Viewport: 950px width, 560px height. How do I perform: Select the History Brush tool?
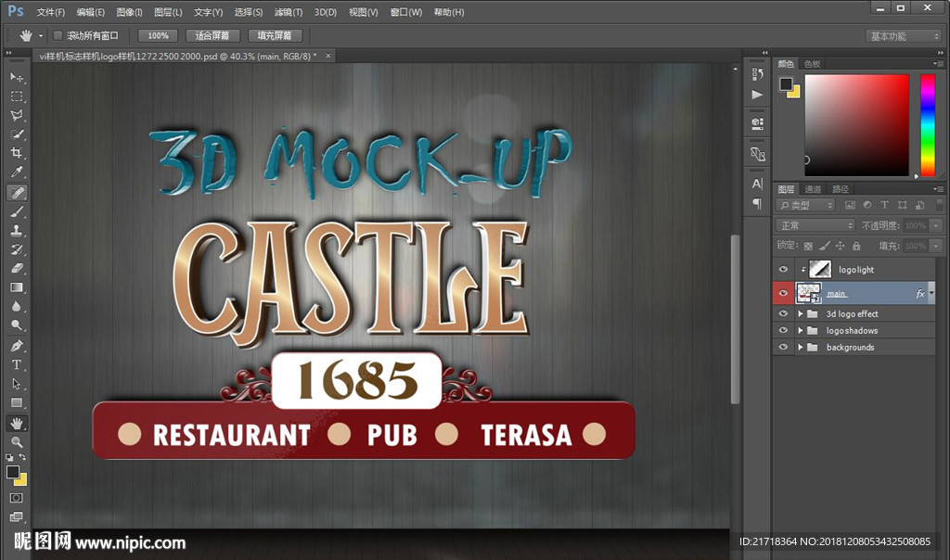[17, 249]
